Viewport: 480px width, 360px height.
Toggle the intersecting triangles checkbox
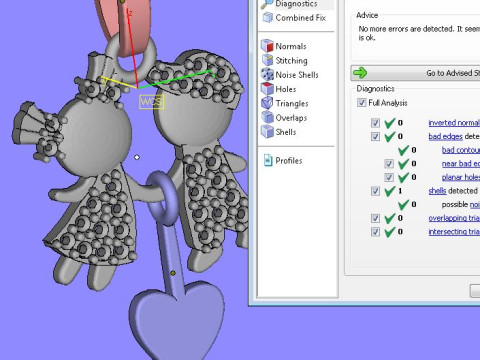click(x=375, y=232)
